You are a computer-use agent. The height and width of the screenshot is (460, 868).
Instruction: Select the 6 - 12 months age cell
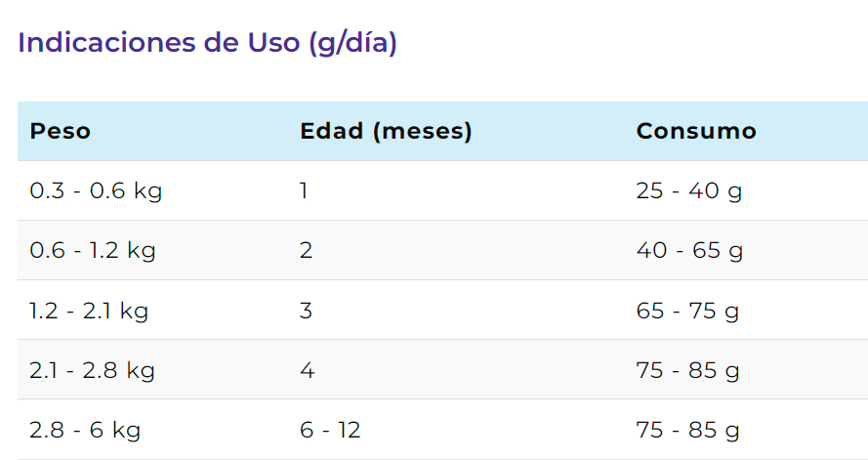click(x=330, y=430)
